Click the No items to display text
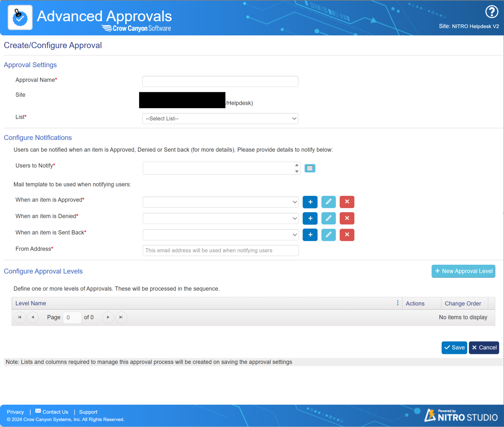This screenshot has height=427, width=504. 463,317
